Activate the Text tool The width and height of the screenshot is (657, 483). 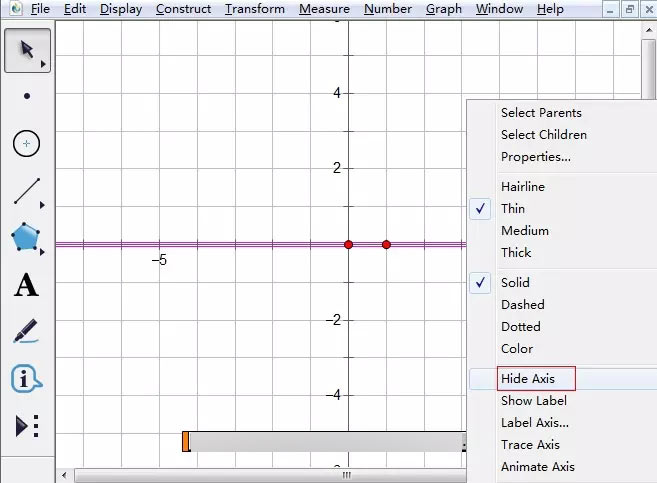(x=27, y=286)
